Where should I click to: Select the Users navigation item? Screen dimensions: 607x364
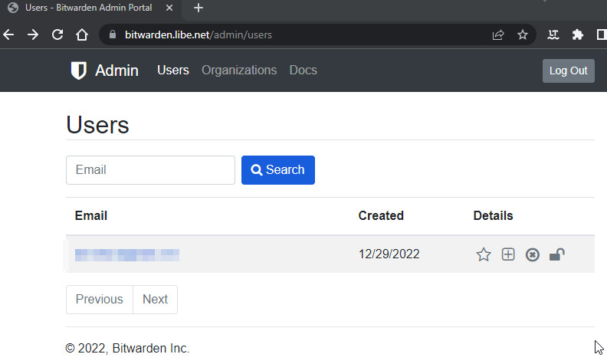tap(172, 71)
